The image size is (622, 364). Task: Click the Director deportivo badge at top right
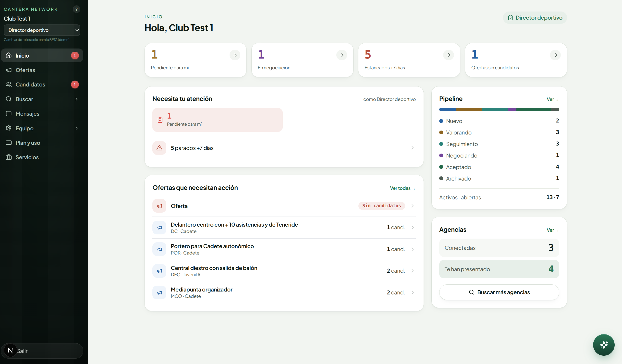535,18
